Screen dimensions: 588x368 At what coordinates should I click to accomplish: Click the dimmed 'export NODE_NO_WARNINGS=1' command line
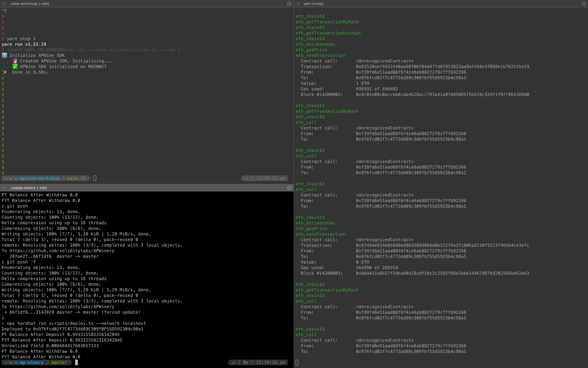pos(91,50)
